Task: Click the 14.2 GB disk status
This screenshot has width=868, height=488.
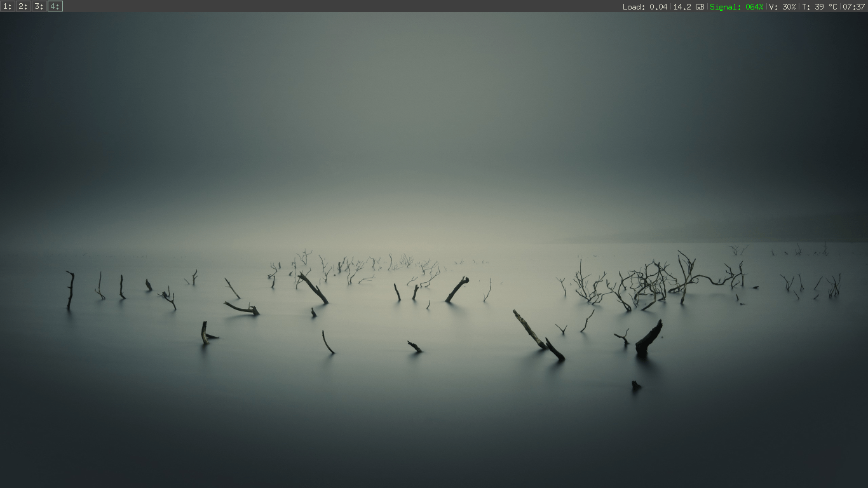Action: click(x=689, y=6)
